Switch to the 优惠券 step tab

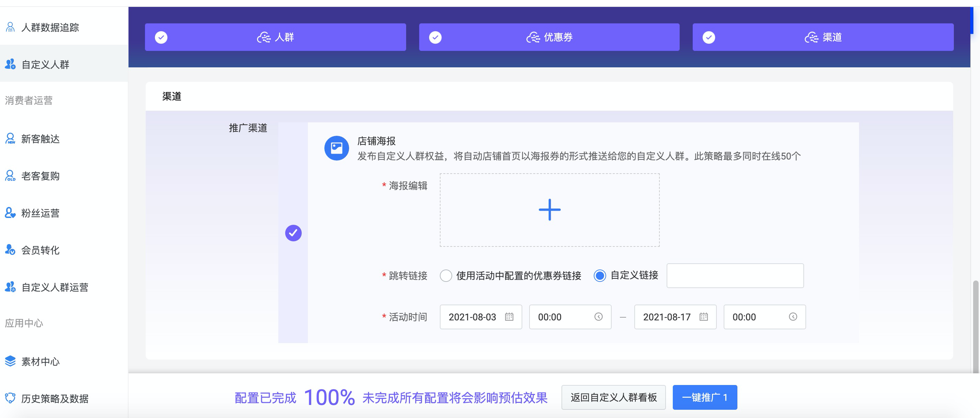[549, 37]
